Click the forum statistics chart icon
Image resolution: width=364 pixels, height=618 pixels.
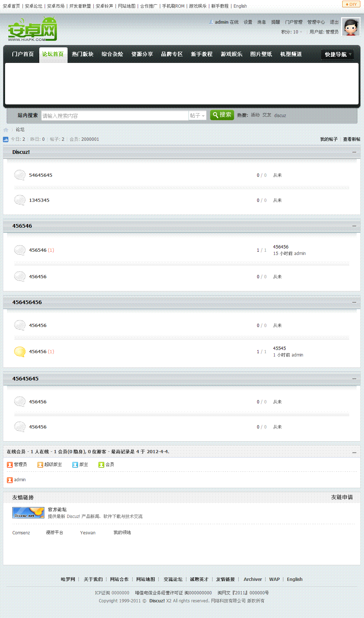point(5,139)
